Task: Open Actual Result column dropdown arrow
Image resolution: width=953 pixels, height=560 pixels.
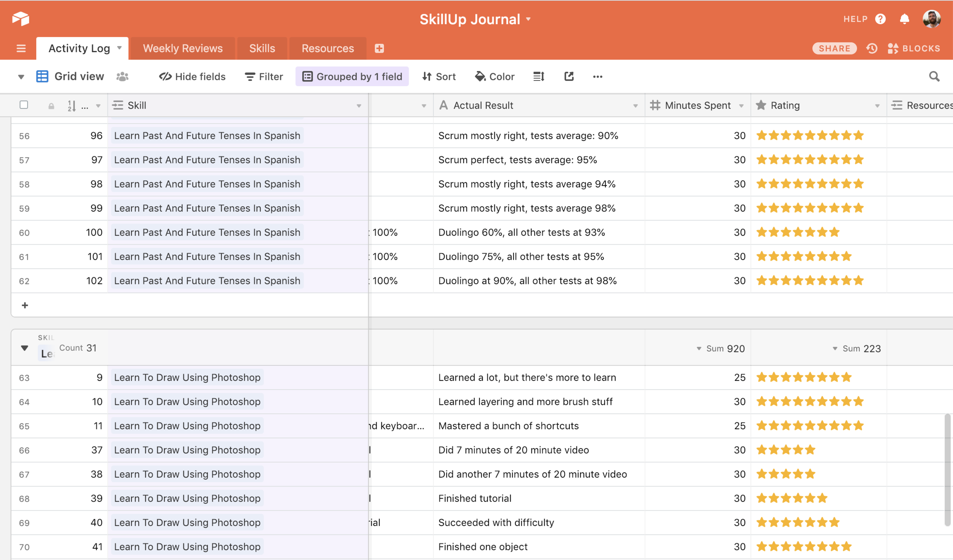Action: 635,106
